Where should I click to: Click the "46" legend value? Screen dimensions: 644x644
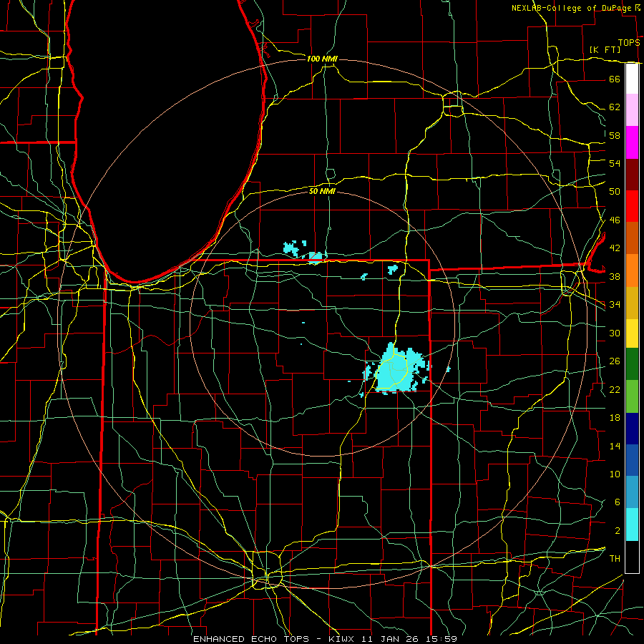[x=615, y=220]
